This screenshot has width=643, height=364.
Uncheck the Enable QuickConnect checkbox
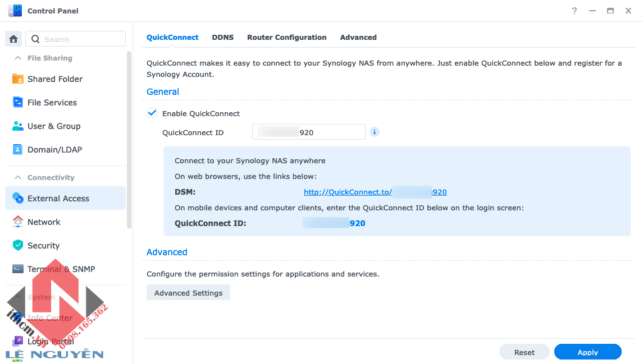click(x=152, y=113)
